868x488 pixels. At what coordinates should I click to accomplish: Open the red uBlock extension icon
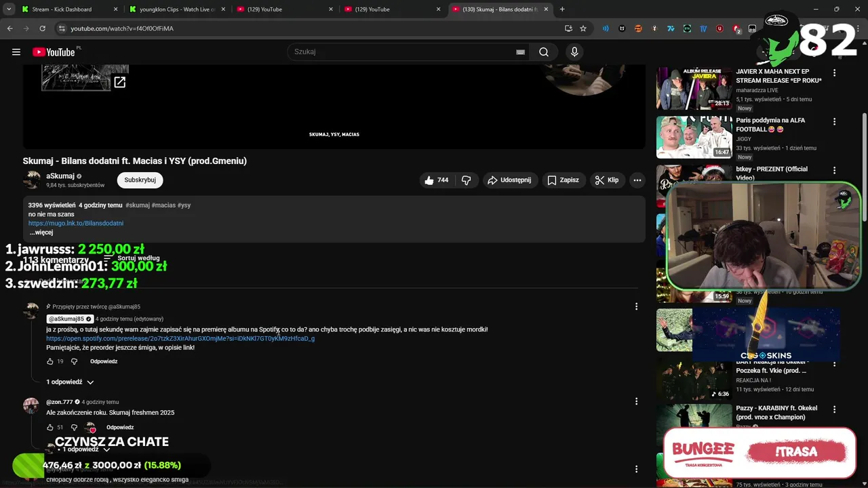pos(719,28)
